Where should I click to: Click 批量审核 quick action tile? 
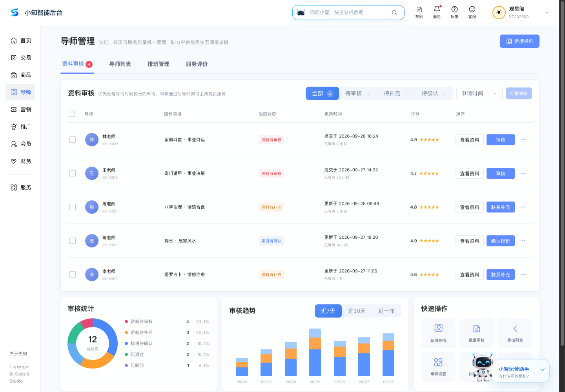point(477,333)
